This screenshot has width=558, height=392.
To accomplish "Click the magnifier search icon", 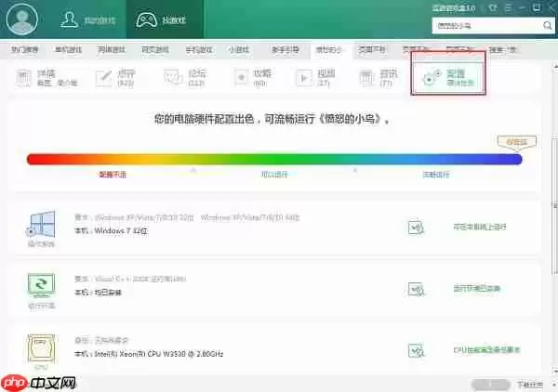I will 548,26.
